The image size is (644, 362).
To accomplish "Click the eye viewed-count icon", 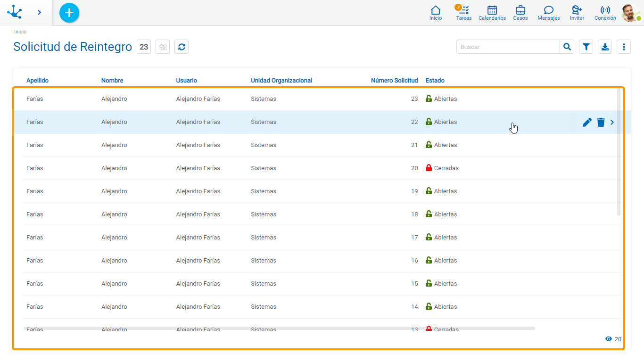I will [x=608, y=339].
